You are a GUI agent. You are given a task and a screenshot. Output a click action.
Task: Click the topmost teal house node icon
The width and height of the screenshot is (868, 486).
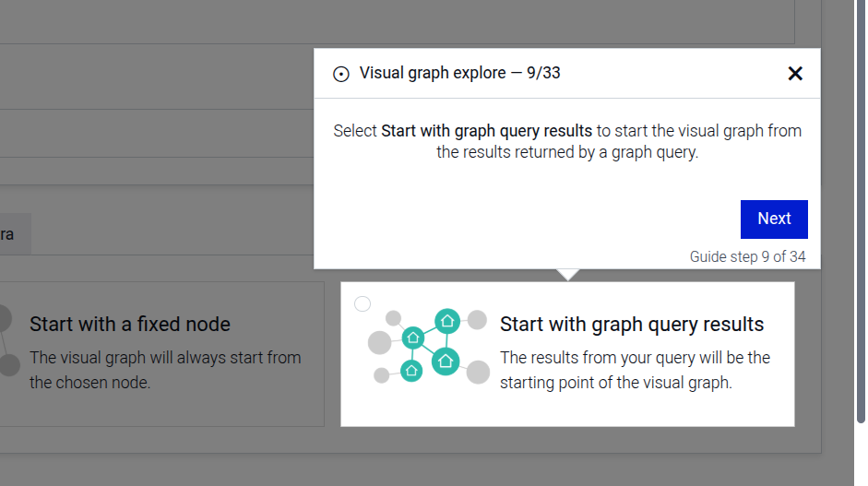[447, 321]
